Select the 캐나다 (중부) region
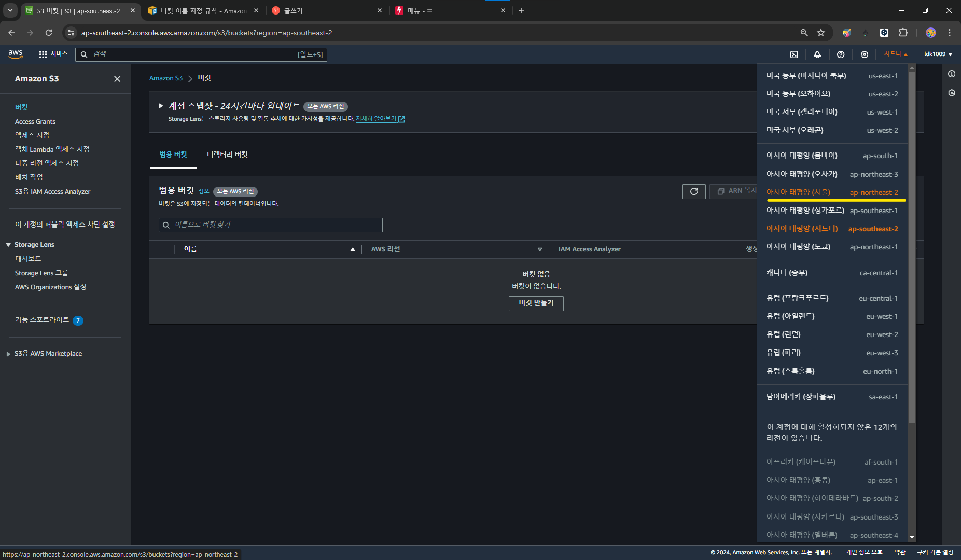The height and width of the screenshot is (560, 961). (832, 273)
